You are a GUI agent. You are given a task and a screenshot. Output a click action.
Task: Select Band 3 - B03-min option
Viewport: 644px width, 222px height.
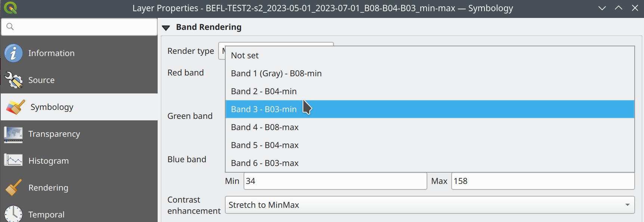click(264, 109)
